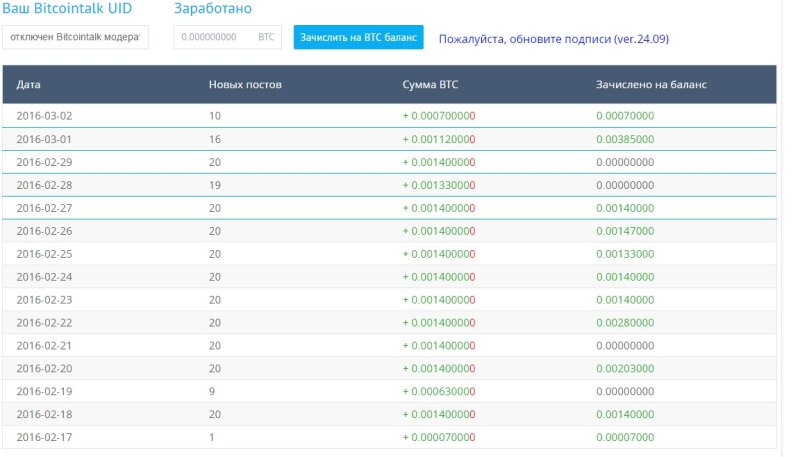The image size is (800, 457).
Task: Select the 2016-02-25 date cell
Action: tap(45, 254)
